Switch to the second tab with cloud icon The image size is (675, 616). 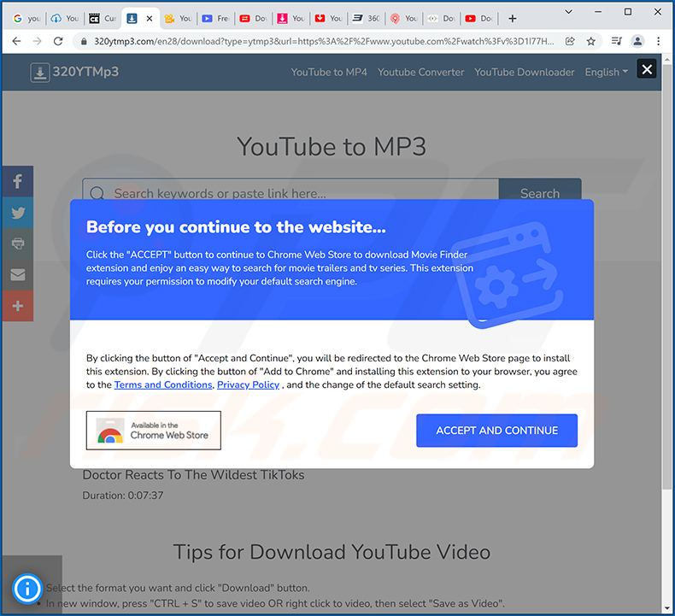(x=65, y=19)
